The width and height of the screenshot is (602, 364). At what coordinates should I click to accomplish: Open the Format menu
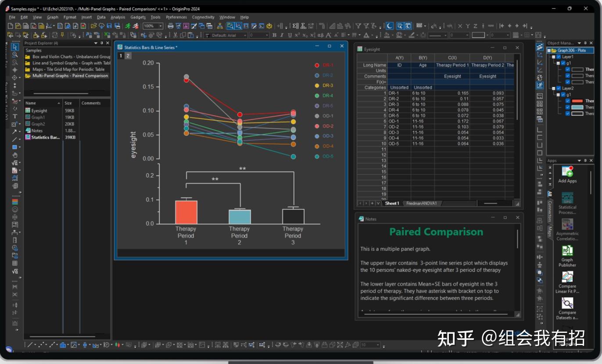(70, 17)
